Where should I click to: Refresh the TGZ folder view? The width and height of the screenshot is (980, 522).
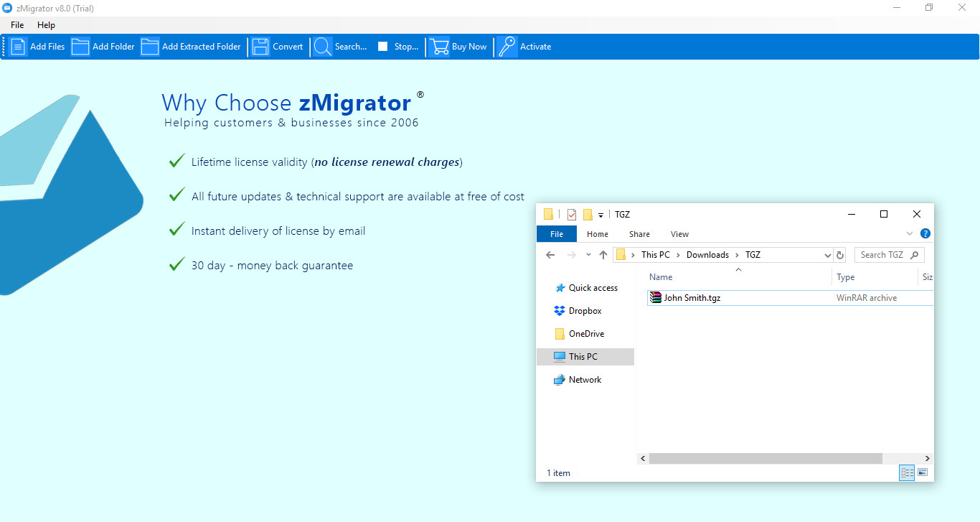pos(841,255)
